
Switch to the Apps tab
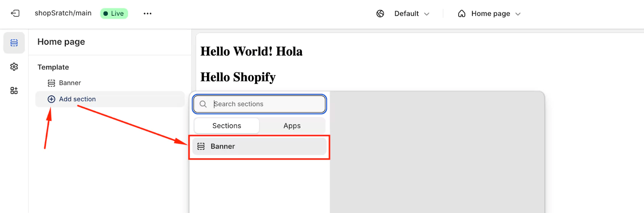point(292,126)
